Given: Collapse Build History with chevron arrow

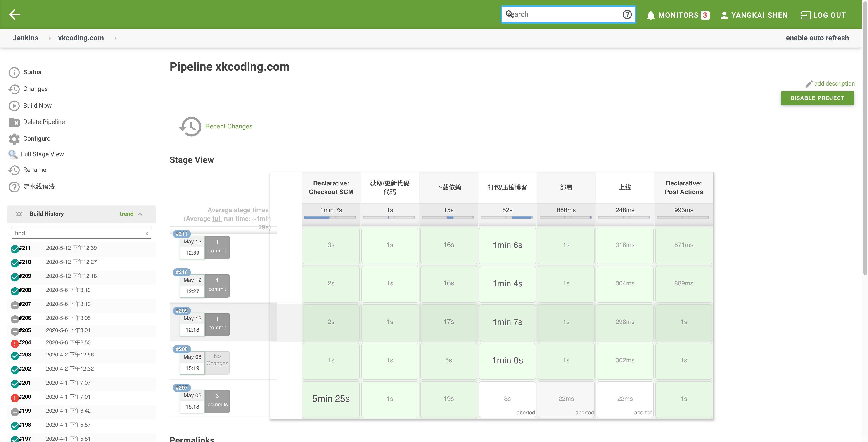Looking at the screenshot, I should click(x=140, y=214).
